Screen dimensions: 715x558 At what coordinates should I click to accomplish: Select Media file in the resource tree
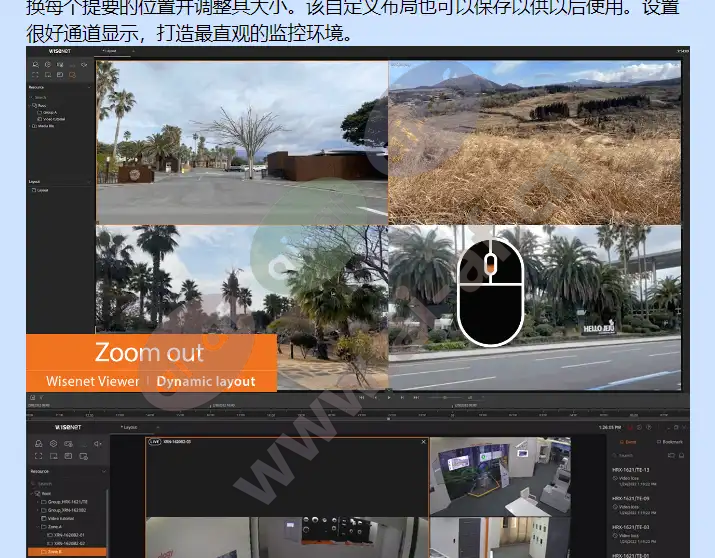pos(44,126)
